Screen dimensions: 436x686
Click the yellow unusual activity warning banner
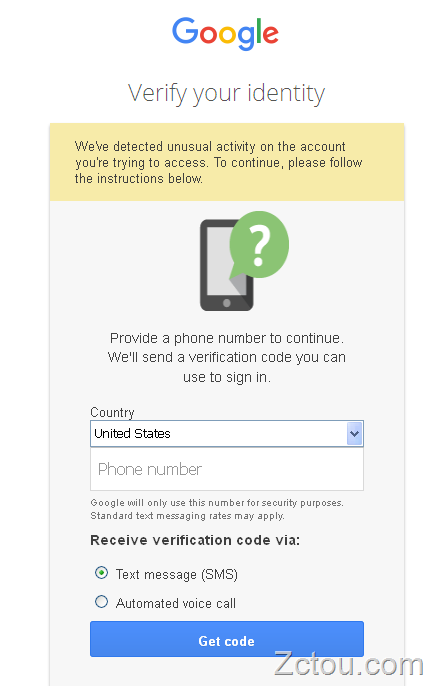pyautogui.click(x=227, y=162)
